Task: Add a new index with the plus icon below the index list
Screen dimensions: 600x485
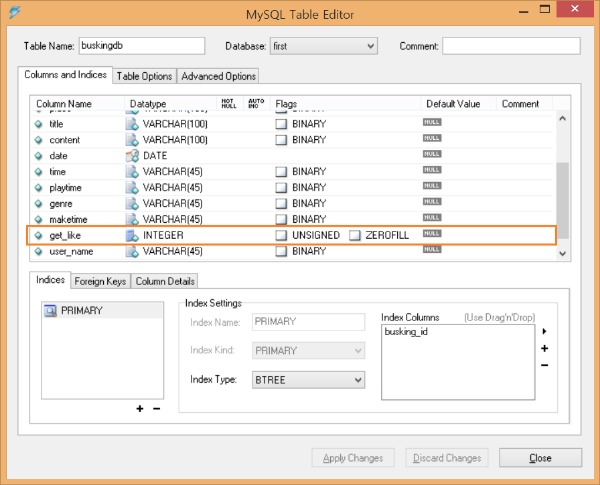Action: point(140,409)
